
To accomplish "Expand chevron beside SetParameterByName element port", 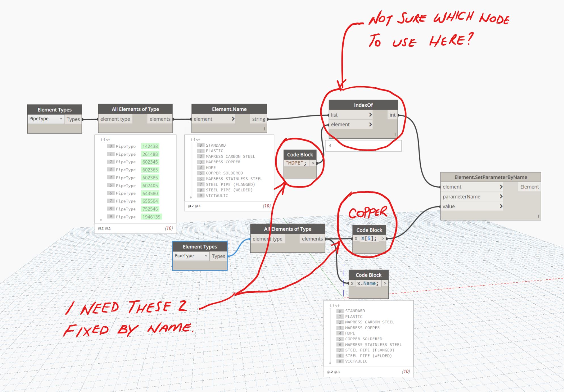I will pyautogui.click(x=501, y=187).
